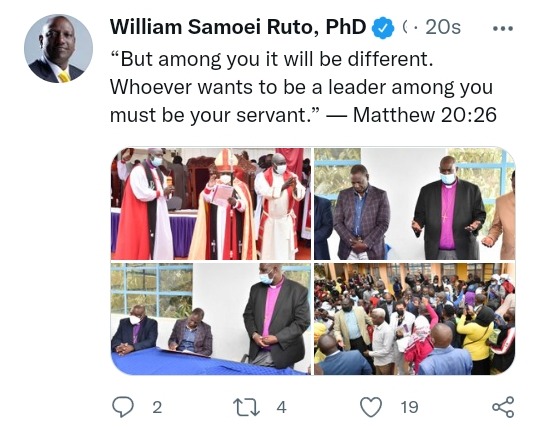Click the first line of the tweet quote
The height and width of the screenshot is (427, 540).
coord(272,59)
